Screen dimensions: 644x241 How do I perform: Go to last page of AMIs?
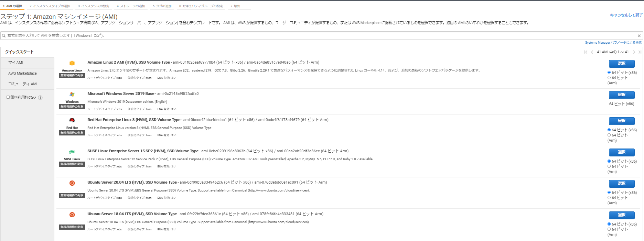coord(640,52)
